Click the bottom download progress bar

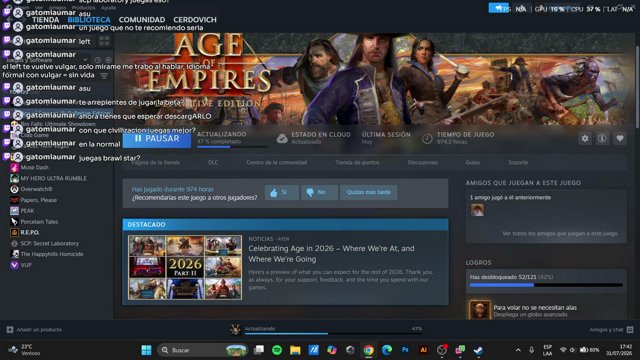click(333, 333)
